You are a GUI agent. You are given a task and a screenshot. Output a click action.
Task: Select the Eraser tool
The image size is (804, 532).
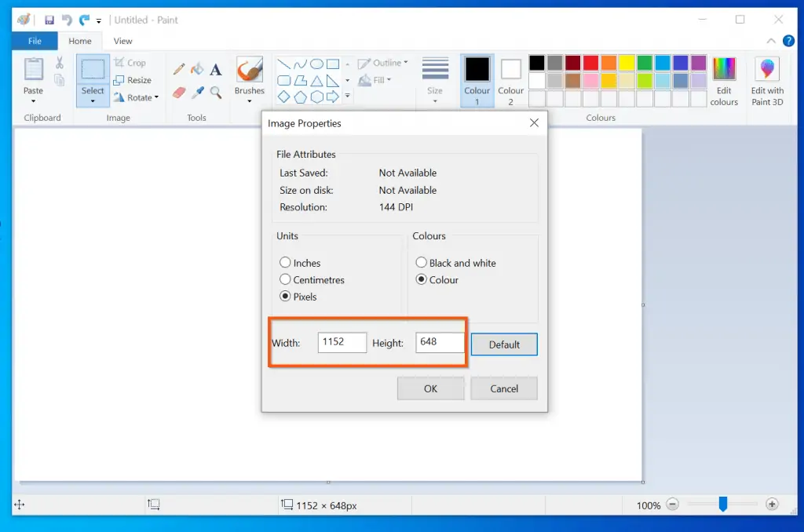tap(179, 93)
